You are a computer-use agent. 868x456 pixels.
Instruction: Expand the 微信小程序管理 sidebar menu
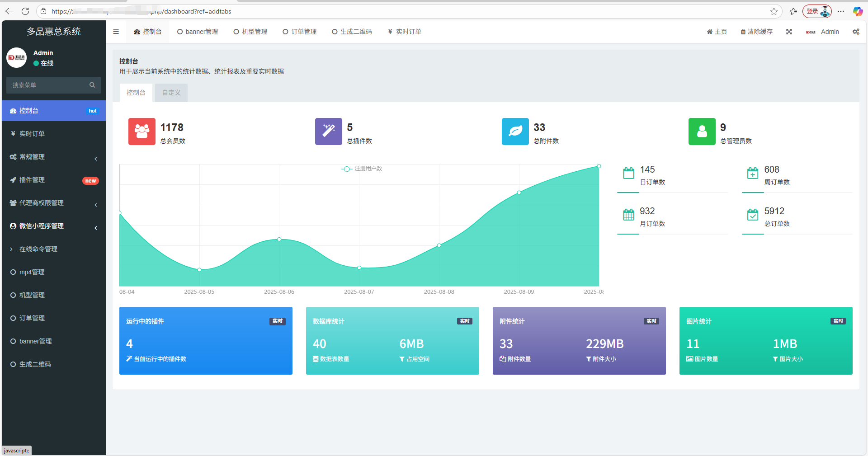click(x=53, y=226)
